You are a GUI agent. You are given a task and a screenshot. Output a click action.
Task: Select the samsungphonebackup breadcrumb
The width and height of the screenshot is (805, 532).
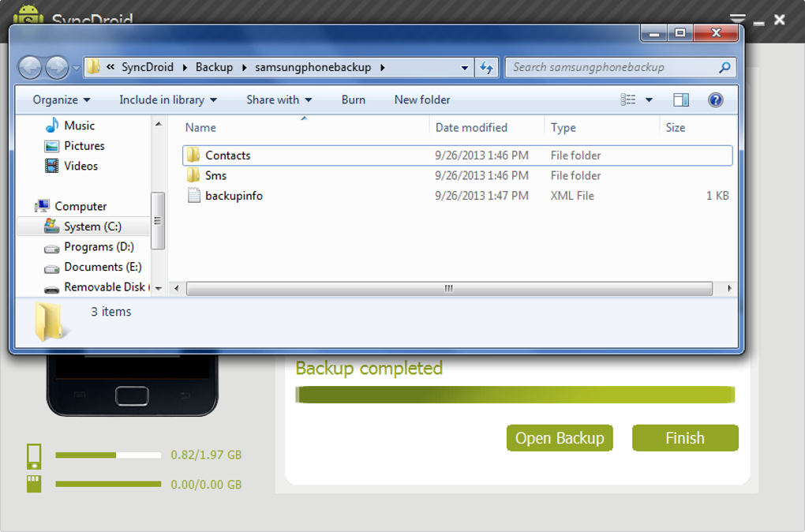(313, 67)
